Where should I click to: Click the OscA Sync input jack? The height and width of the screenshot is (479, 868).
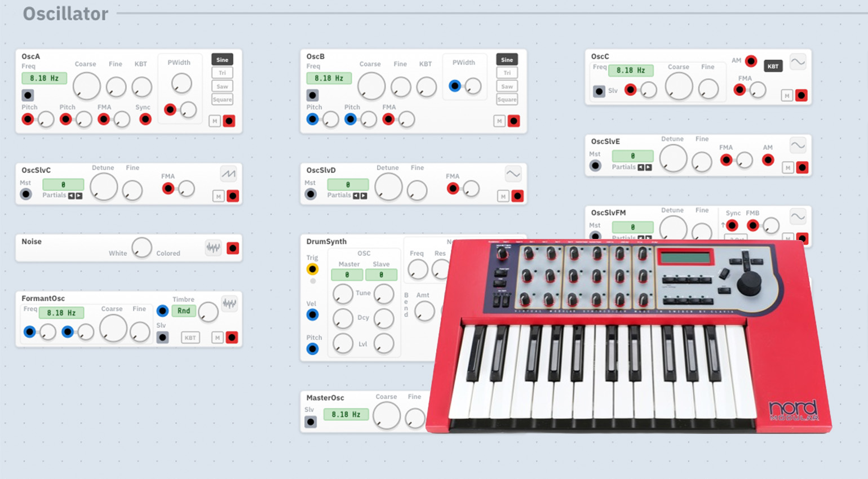point(145,119)
